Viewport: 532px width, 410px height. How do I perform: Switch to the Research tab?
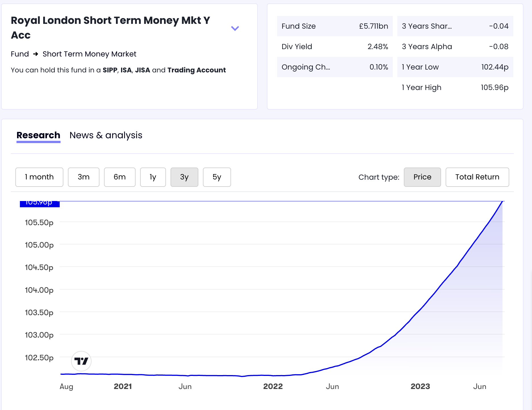click(38, 135)
